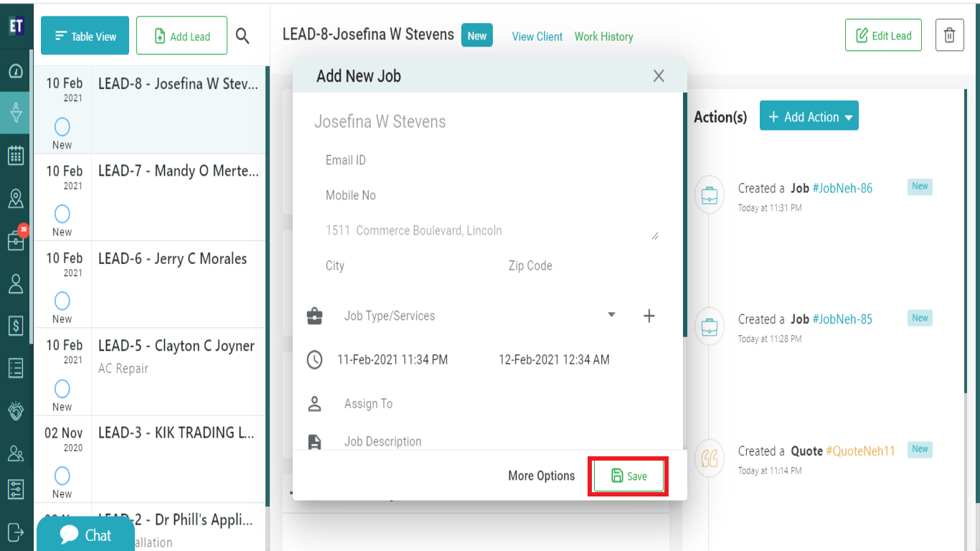Image resolution: width=980 pixels, height=551 pixels.
Task: Select LEAD-2 - Dr Phill's Appli row
Action: (x=149, y=527)
